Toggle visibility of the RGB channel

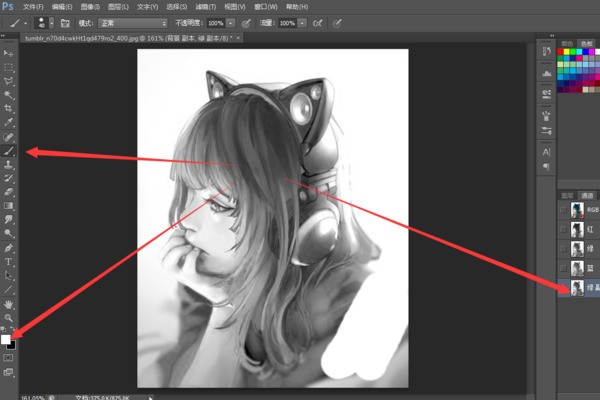coord(564,210)
